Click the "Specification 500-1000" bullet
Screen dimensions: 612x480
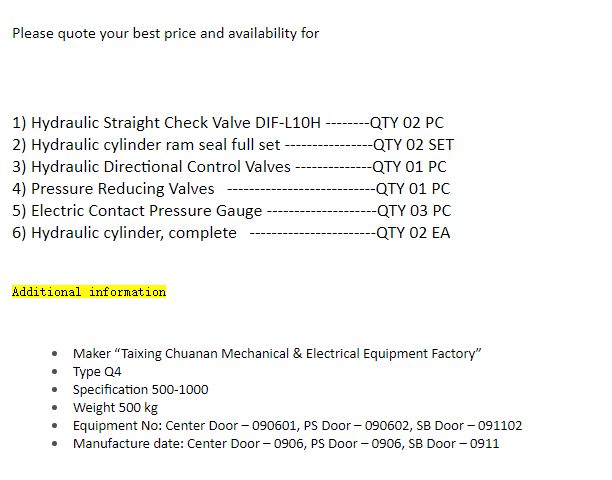point(141,389)
